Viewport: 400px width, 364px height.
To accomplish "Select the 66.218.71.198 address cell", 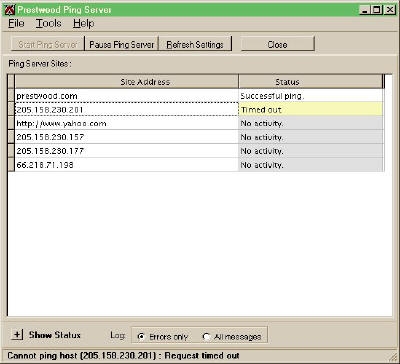I will click(127, 165).
